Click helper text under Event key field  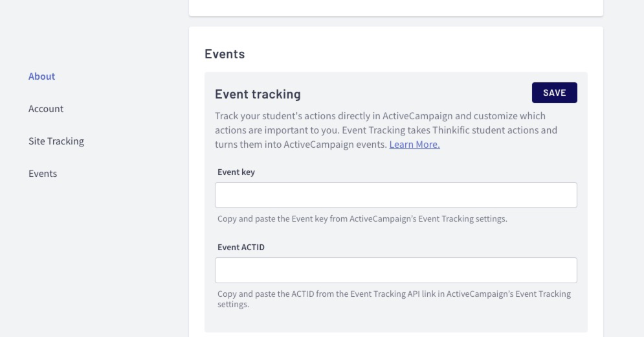tap(362, 219)
